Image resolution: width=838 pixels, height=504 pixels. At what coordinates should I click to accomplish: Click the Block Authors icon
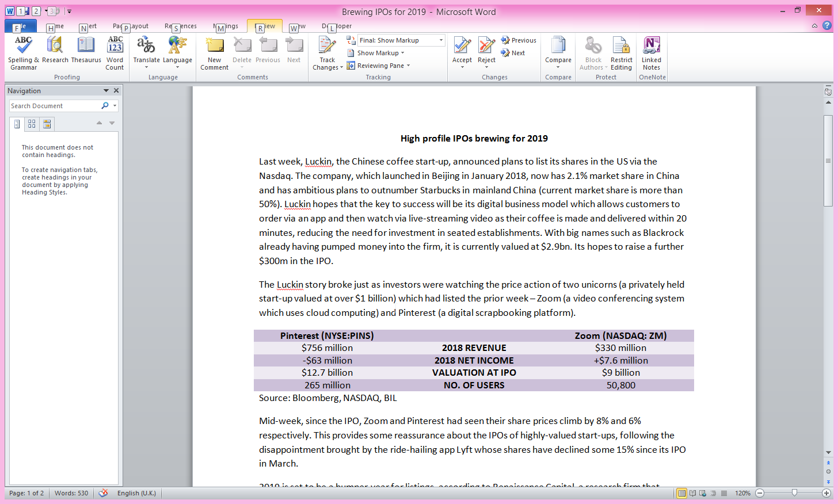593,45
